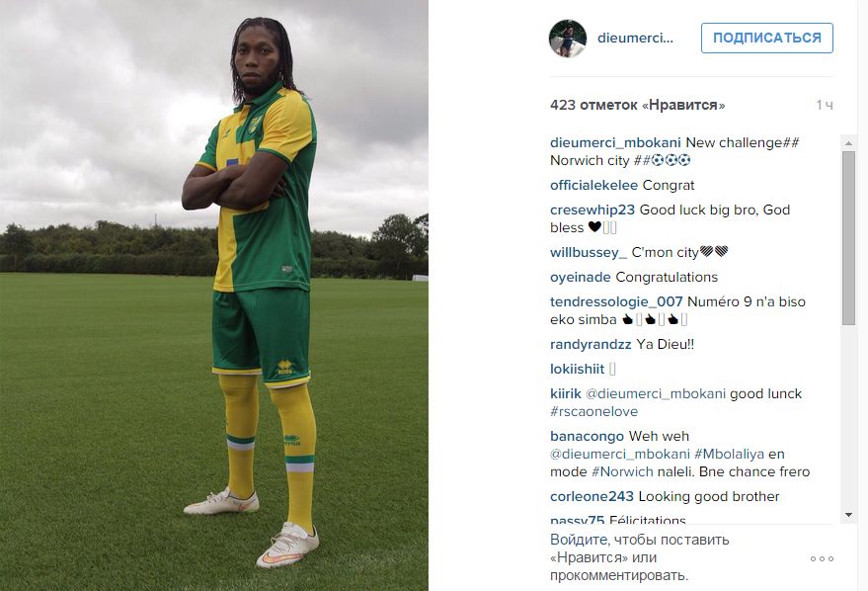Click the dieumerci profile avatar picture
The width and height of the screenshot is (868, 591).
coord(568,39)
